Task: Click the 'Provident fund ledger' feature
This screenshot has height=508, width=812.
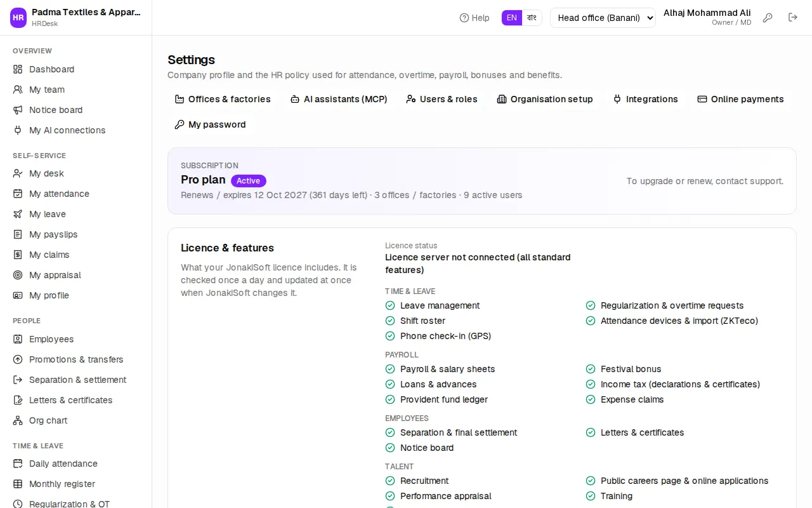Action: click(444, 399)
